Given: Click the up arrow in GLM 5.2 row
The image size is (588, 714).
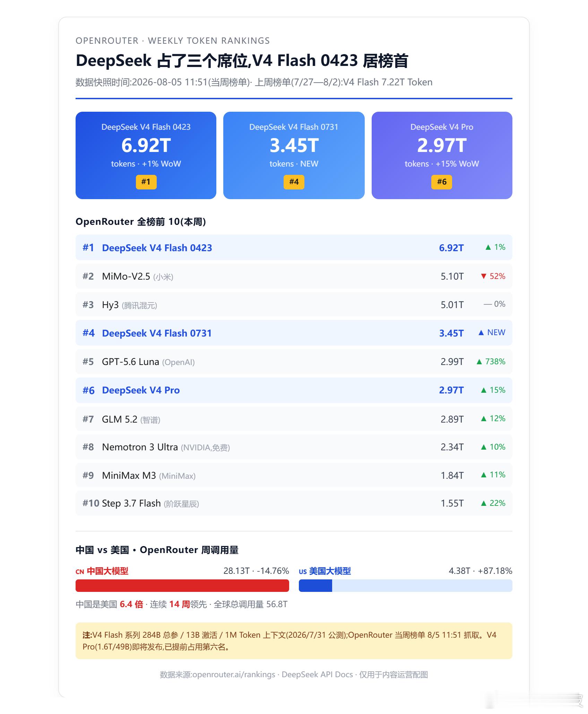Looking at the screenshot, I should [x=484, y=419].
